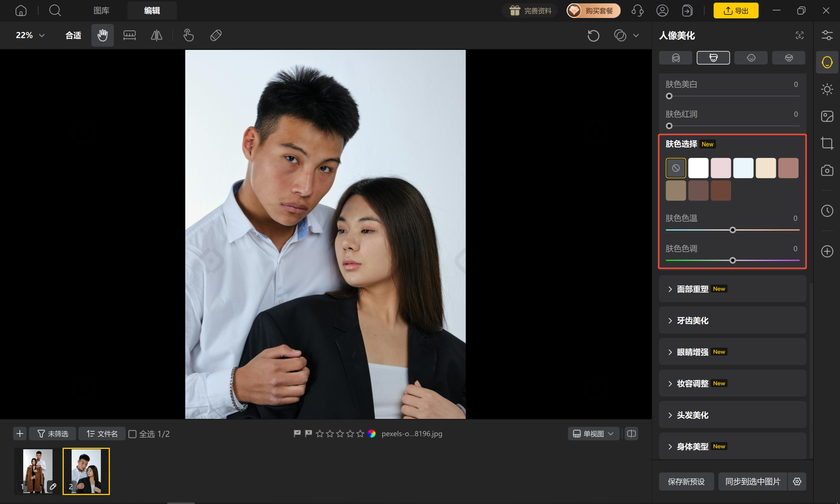The width and height of the screenshot is (840, 504).
Task: Select the no-skin-tone disabled swatch
Action: point(676,168)
